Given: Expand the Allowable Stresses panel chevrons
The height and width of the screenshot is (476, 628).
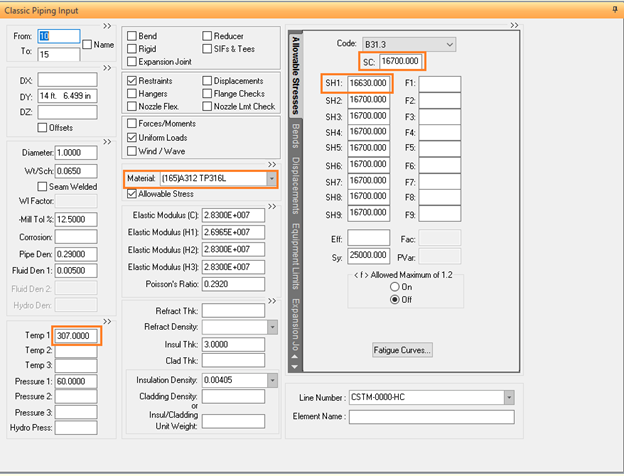Looking at the screenshot, I should pyautogui.click(x=514, y=25).
